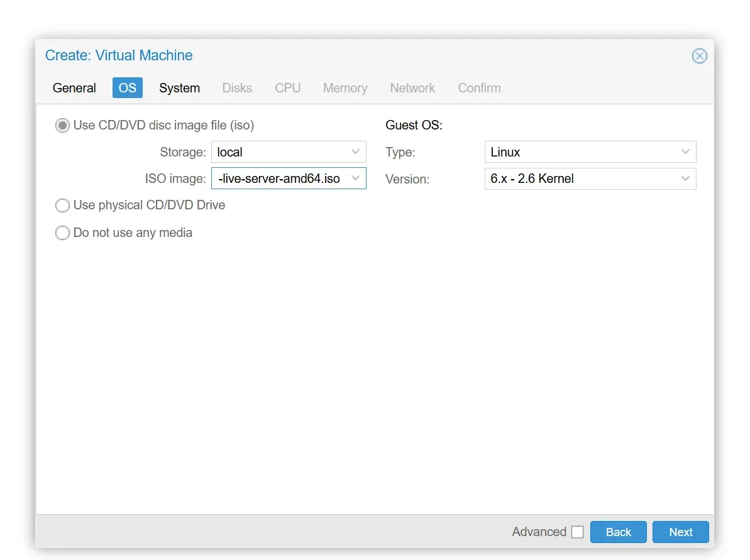750x560 pixels.
Task: Click the Back button
Action: tap(618, 532)
